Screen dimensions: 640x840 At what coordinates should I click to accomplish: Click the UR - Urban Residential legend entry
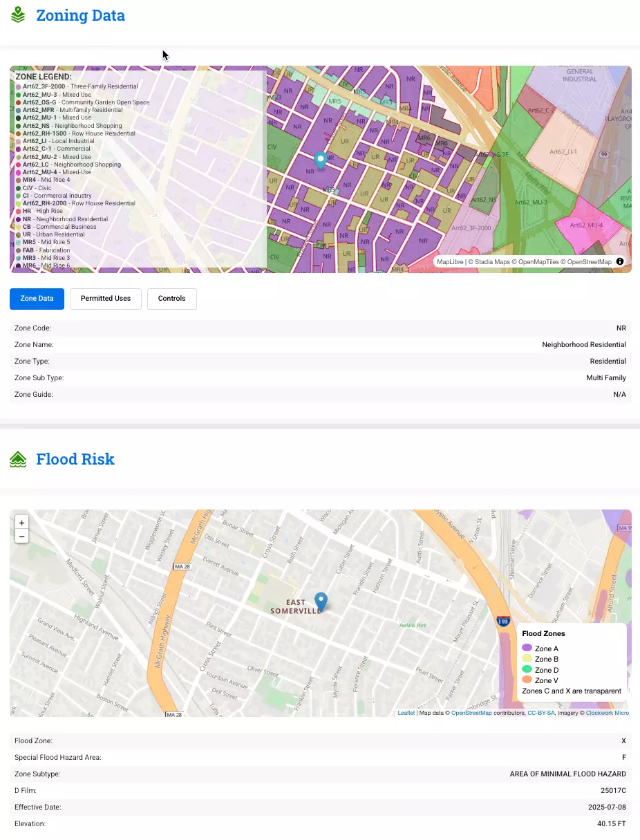pos(55,234)
